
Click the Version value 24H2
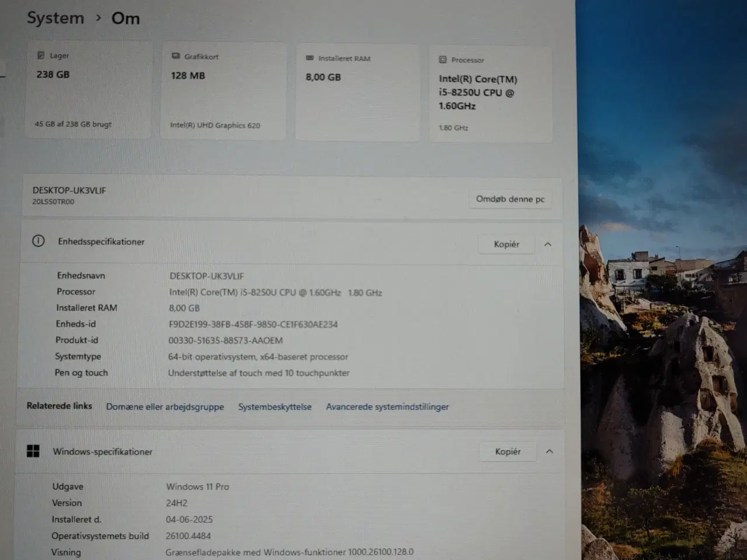tap(177, 503)
